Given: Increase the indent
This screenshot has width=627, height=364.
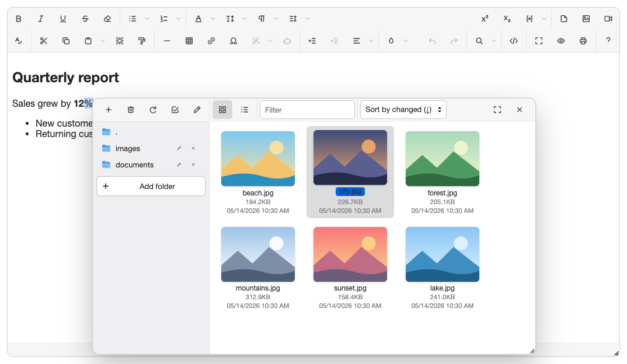Looking at the screenshot, I should (312, 41).
